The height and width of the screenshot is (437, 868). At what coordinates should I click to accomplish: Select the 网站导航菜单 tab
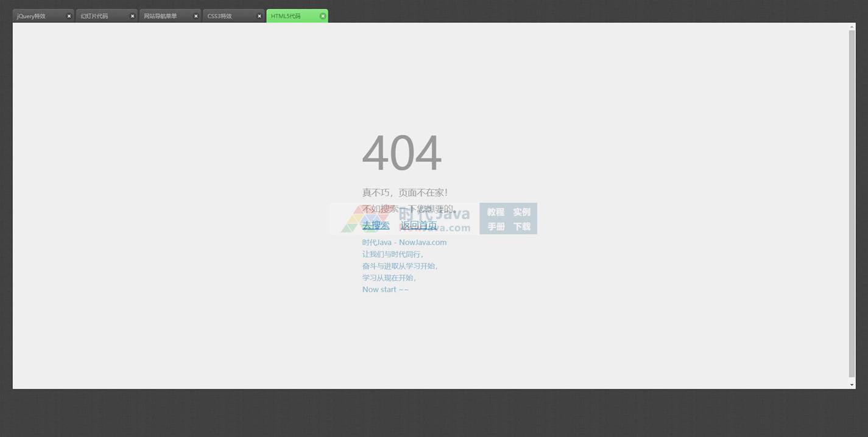160,16
